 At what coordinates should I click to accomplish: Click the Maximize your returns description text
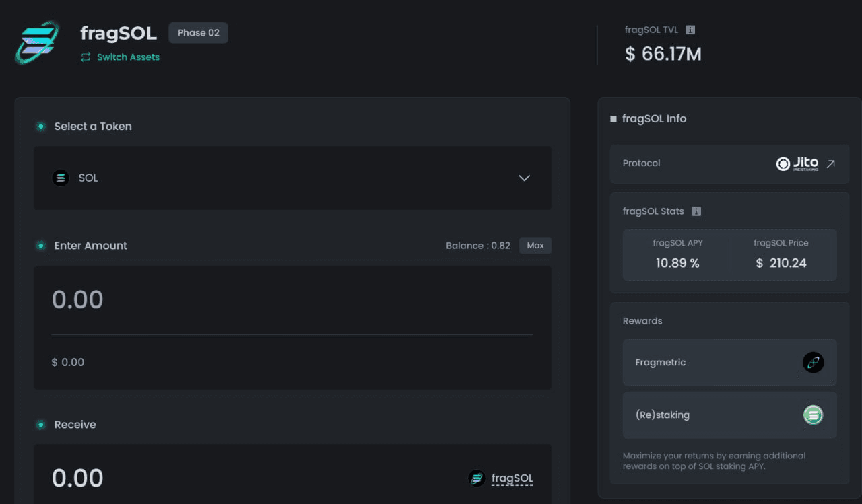[x=715, y=461]
